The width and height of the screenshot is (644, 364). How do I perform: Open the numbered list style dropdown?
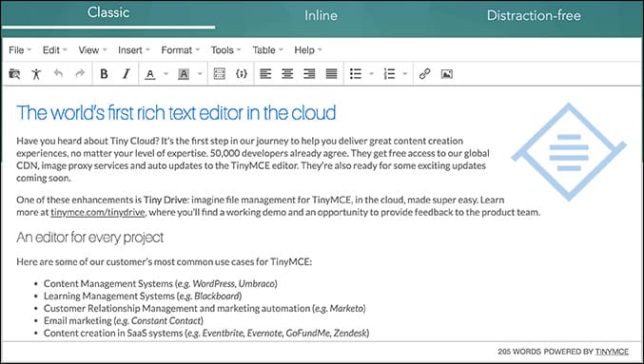point(405,74)
